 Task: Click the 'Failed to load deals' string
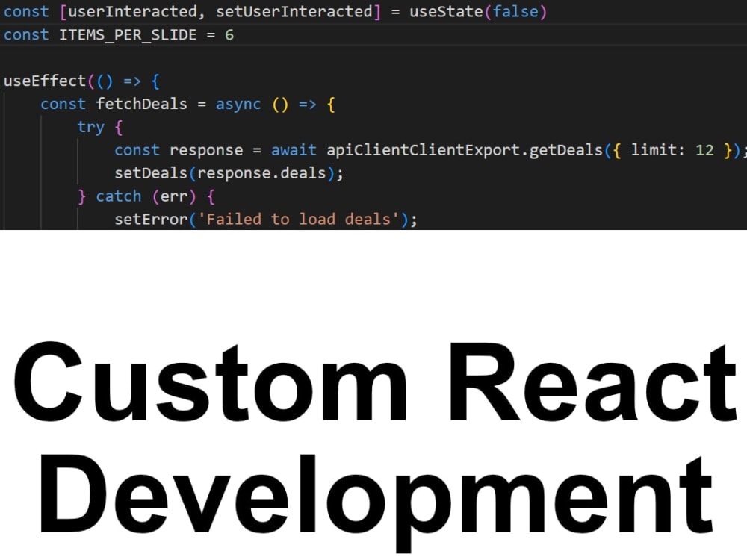click(x=298, y=219)
